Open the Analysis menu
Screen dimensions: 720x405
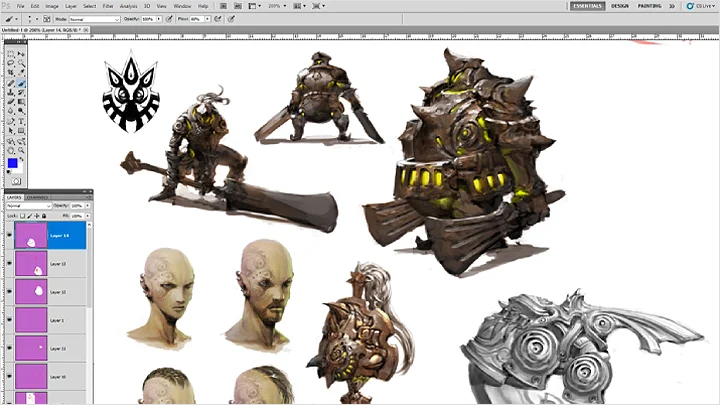129,6
